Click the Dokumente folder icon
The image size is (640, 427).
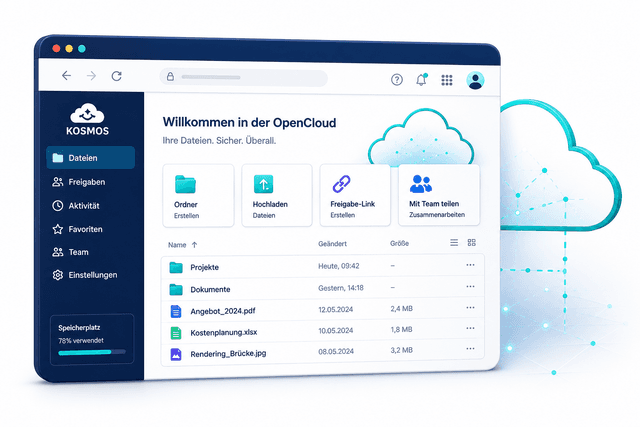pyautogui.click(x=176, y=289)
